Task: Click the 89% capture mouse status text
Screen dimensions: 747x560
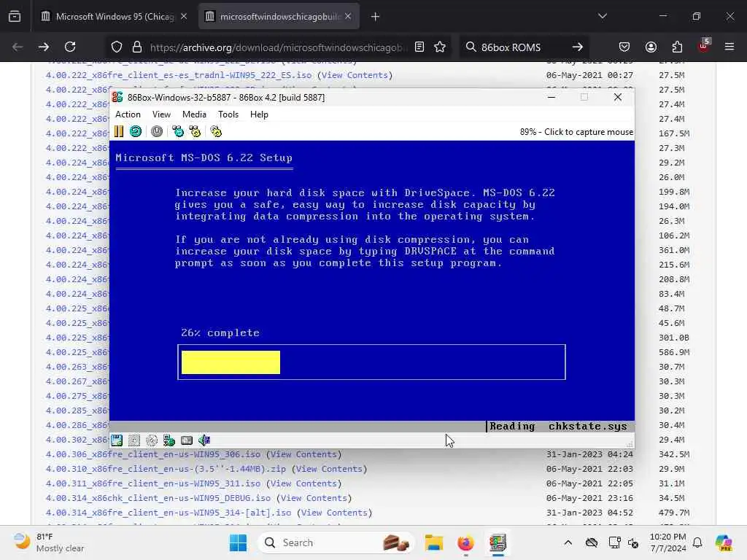Action: [576, 132]
